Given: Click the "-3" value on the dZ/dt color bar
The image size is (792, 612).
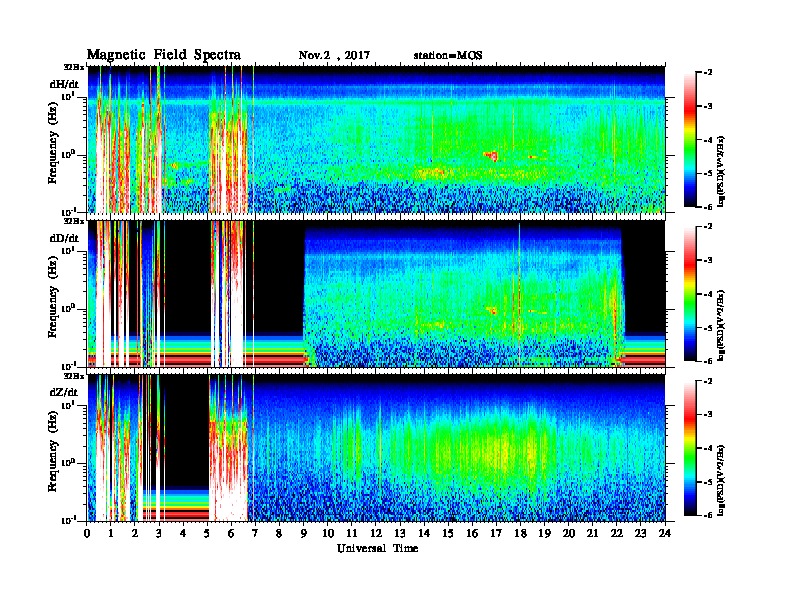Looking at the screenshot, I should click(x=708, y=415).
